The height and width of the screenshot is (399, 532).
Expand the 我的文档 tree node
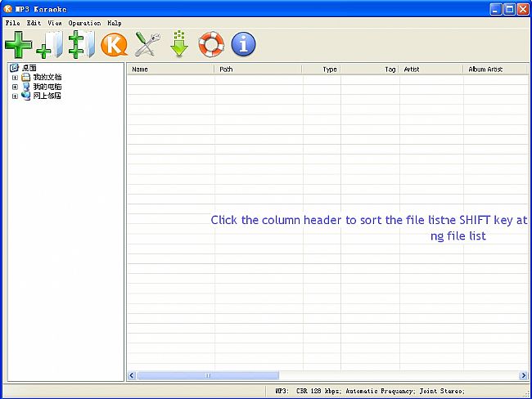(15, 78)
